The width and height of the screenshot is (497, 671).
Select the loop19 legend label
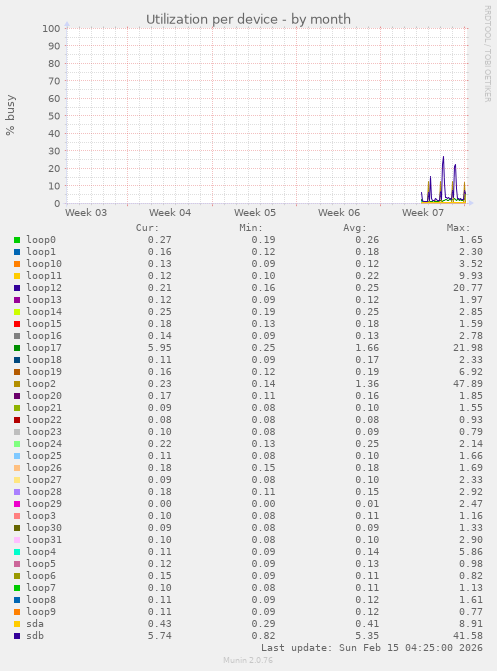[x=44, y=372]
